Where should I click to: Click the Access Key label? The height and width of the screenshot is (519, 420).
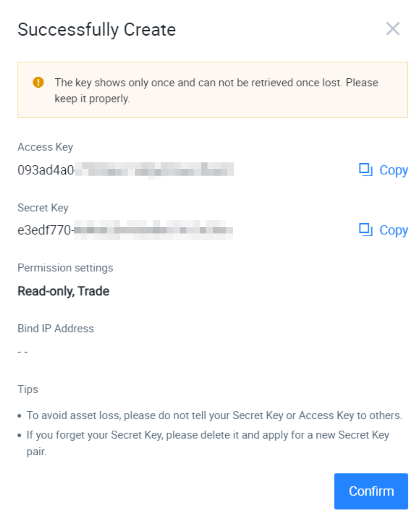(x=45, y=147)
